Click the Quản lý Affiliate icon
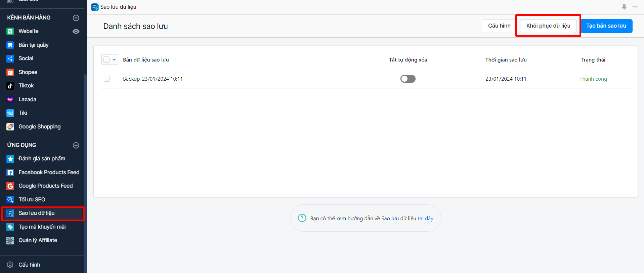The image size is (644, 273). 10,240
